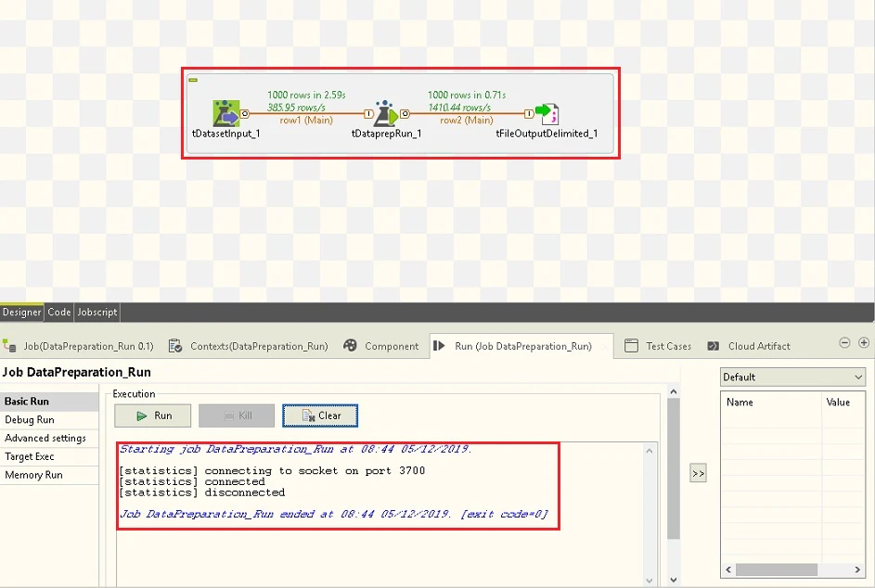Viewport: 875px width, 588px height.
Task: Collapse the subjob with the minus icon
Action: pos(193,80)
